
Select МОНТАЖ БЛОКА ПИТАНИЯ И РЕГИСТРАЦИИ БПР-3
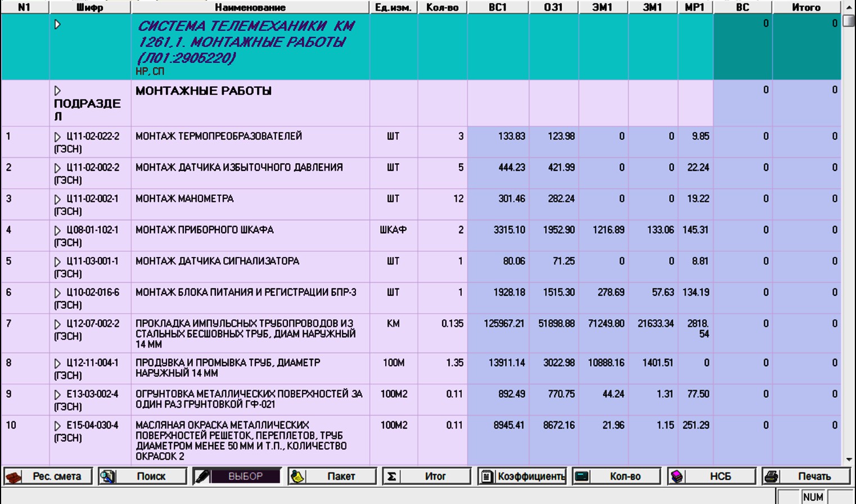[246, 292]
